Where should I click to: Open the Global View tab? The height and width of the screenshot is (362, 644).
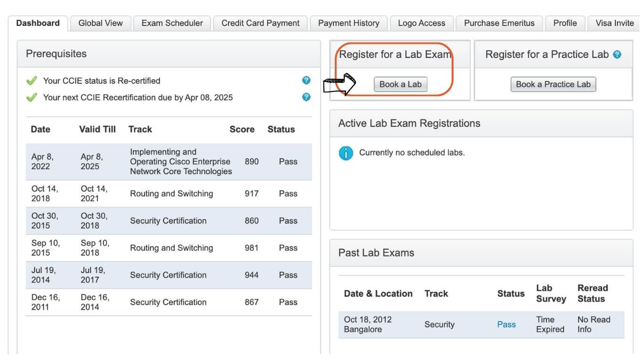[100, 23]
